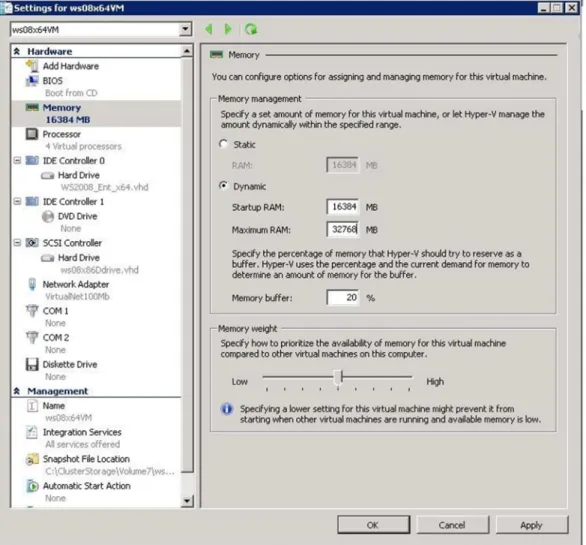Collapse the SCSI Controller node

[x=17, y=243]
